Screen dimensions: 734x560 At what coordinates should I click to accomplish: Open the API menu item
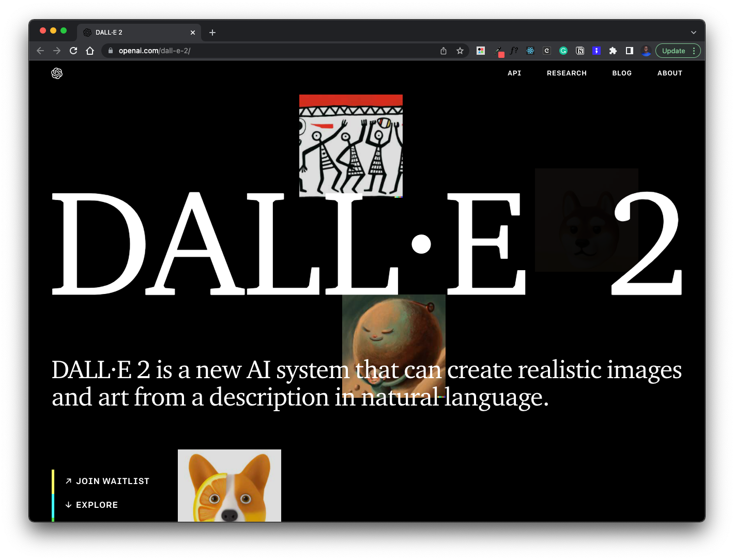[x=514, y=73]
